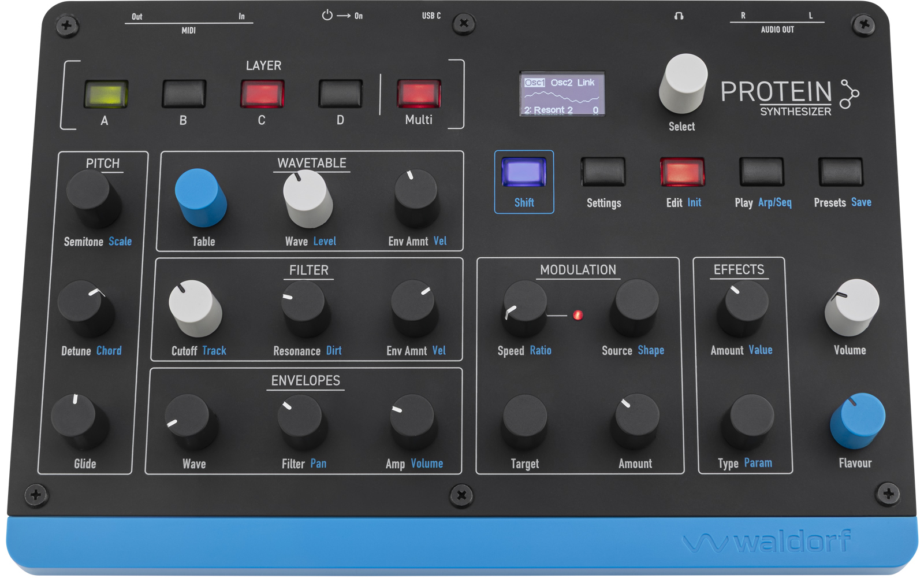Screen dimensions: 924x578
Task: Click the modulation Speed knob
Action: click(x=524, y=306)
